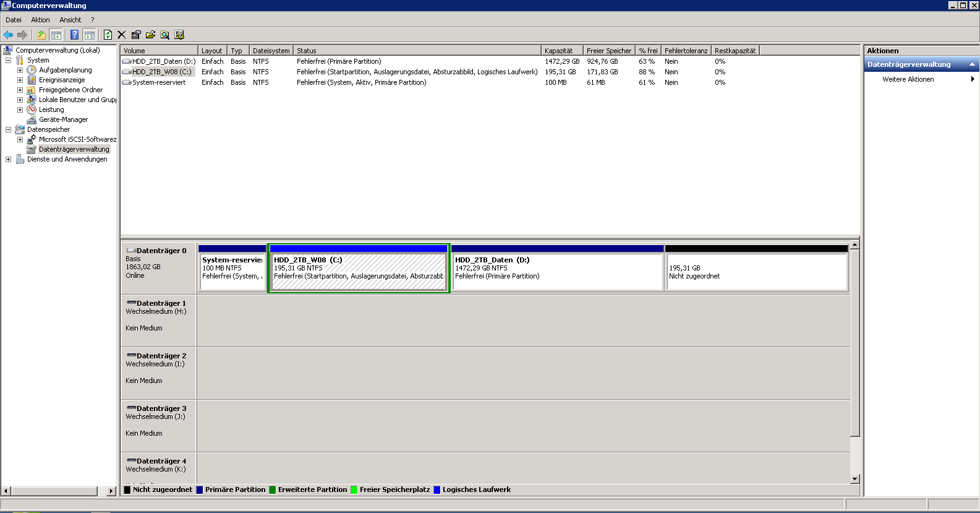Sort by Dateisystem column header
This screenshot has height=513, width=980.
click(271, 51)
